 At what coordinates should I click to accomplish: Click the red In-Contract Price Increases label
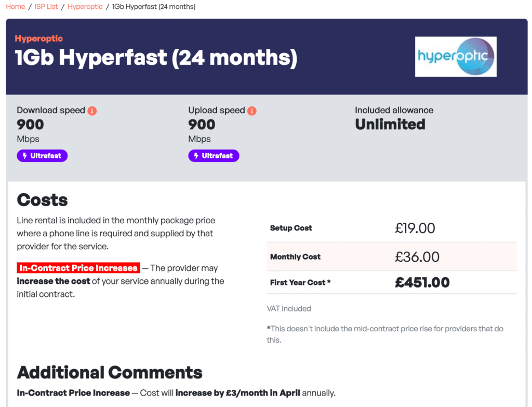[x=78, y=268]
